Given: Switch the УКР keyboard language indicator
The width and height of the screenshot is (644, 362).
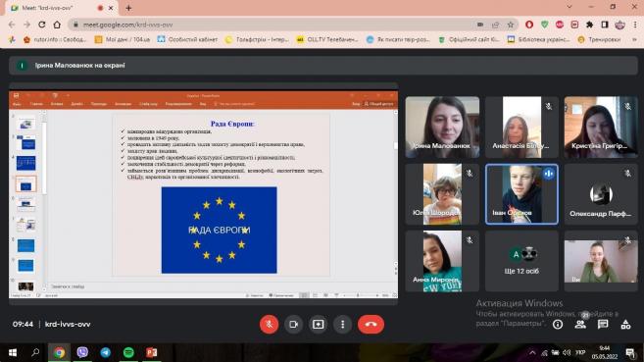Looking at the screenshot, I should point(580,352).
